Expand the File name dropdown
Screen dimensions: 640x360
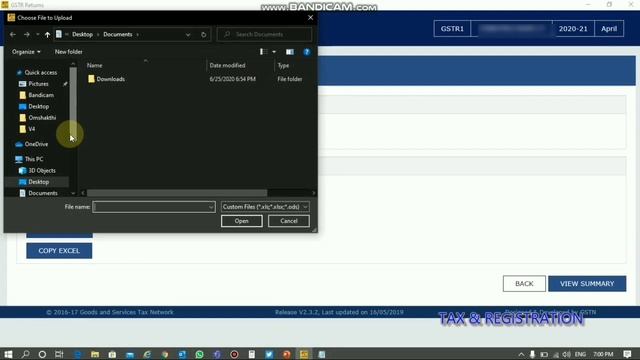click(211, 207)
